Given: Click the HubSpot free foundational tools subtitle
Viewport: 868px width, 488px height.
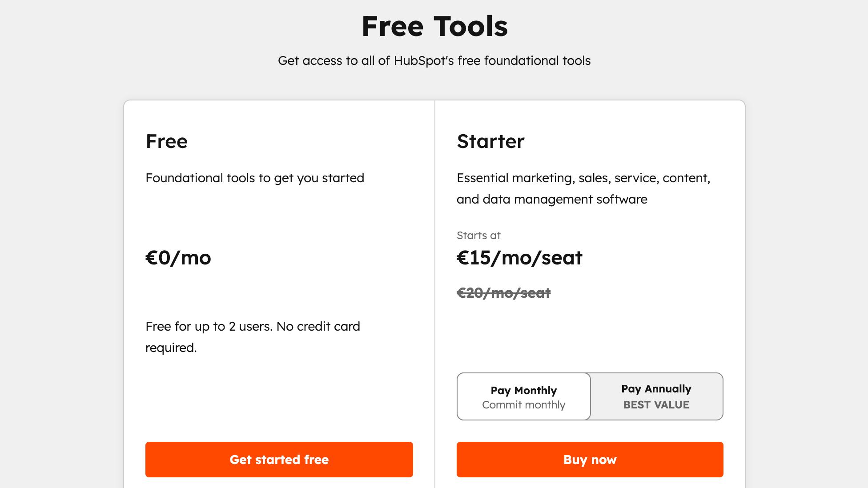Looking at the screenshot, I should pyautogui.click(x=434, y=60).
